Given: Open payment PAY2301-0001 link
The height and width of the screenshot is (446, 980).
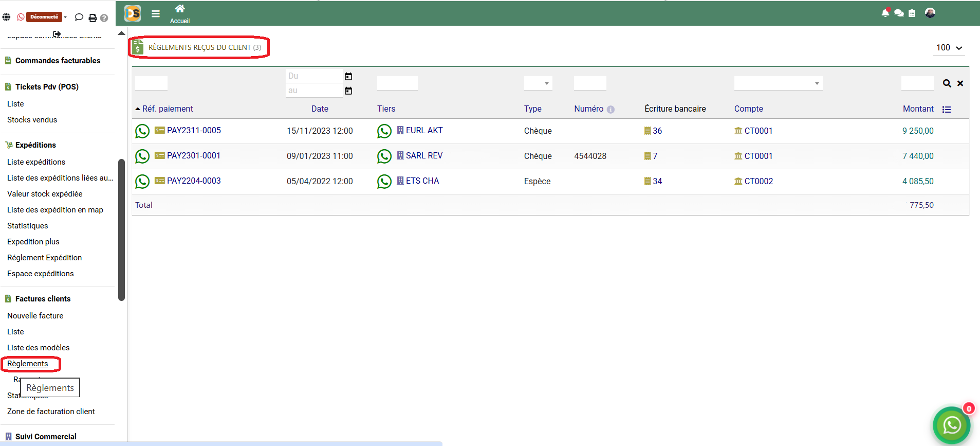Looking at the screenshot, I should [x=193, y=156].
